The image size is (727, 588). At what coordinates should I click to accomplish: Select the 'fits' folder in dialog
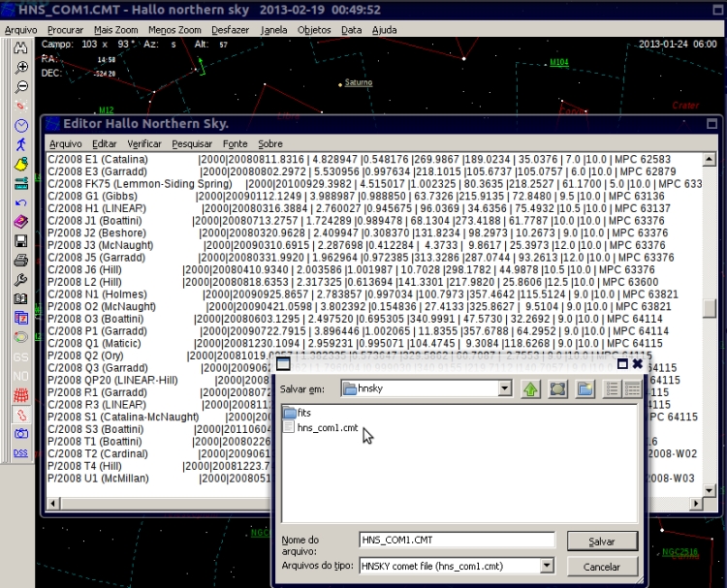click(297, 413)
